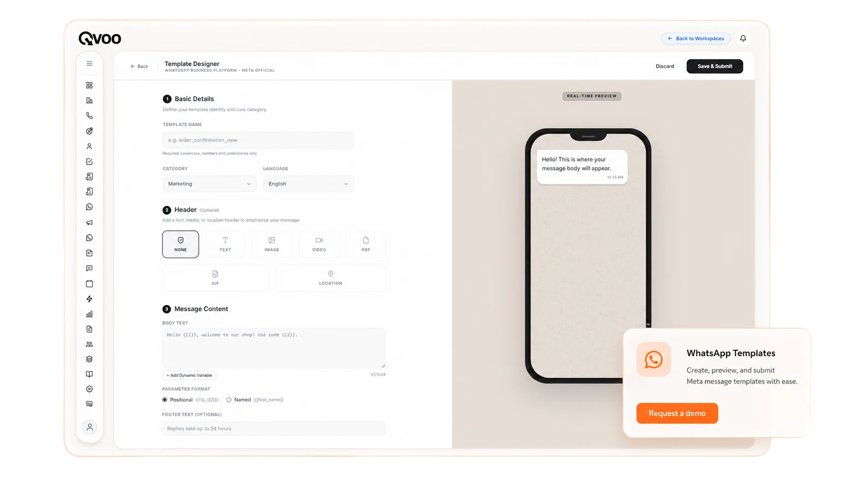Viewport: 868px width, 489px height.
Task: Click Discard
Action: (665, 66)
